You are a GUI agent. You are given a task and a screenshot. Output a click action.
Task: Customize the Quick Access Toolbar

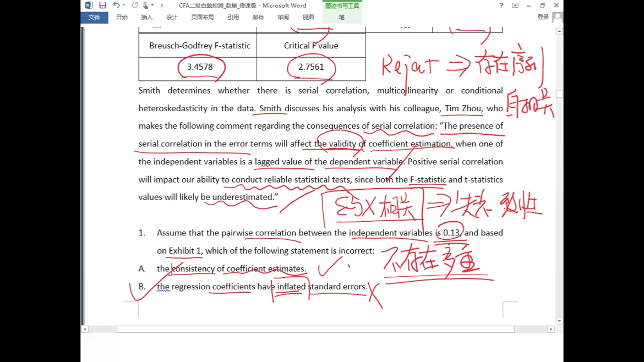pyautogui.click(x=162, y=6)
